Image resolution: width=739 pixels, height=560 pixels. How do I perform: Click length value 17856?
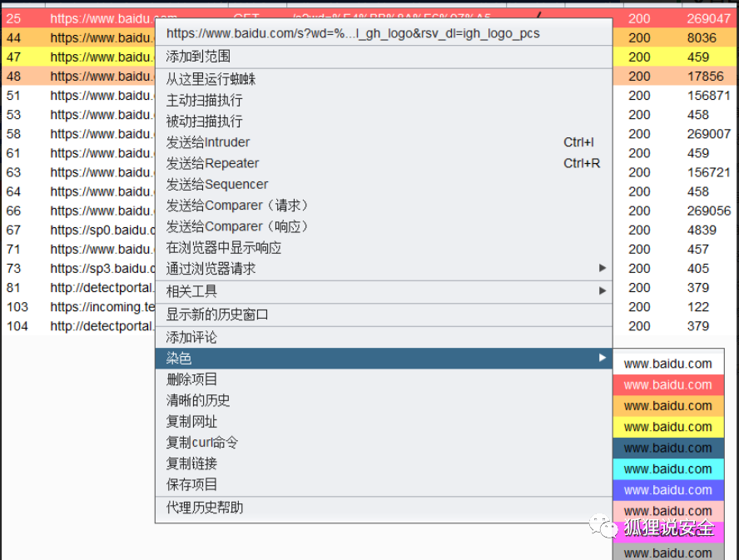coord(705,77)
